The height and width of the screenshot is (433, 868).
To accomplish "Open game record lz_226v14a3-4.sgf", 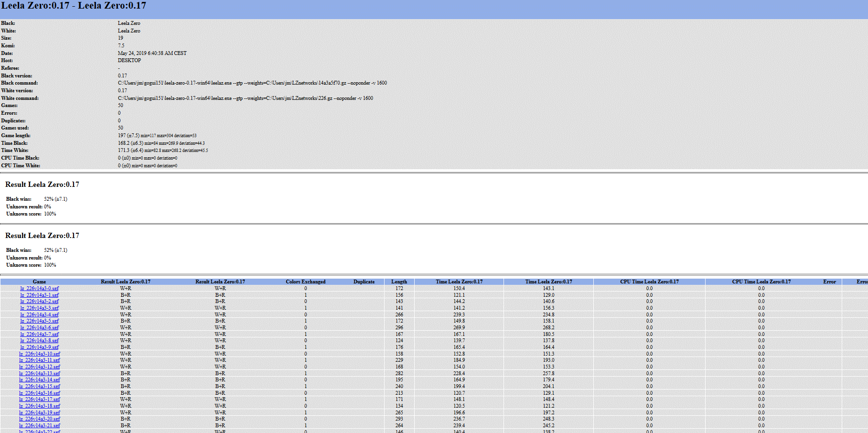I will point(39,315).
